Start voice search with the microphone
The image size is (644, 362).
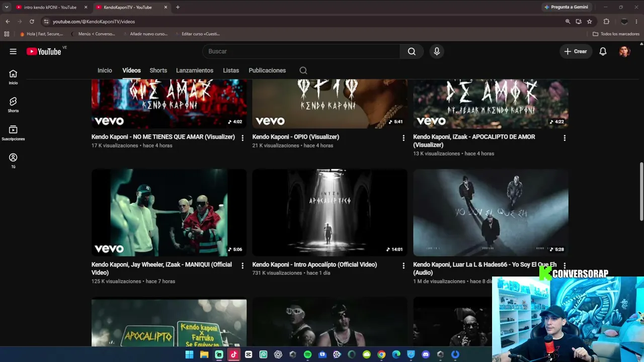(x=437, y=51)
